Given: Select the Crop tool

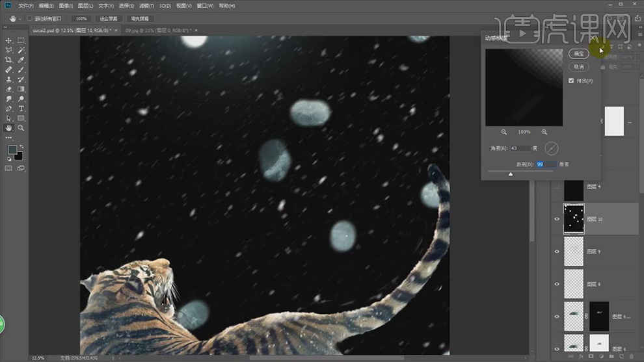Looking at the screenshot, I should click(x=8, y=60).
